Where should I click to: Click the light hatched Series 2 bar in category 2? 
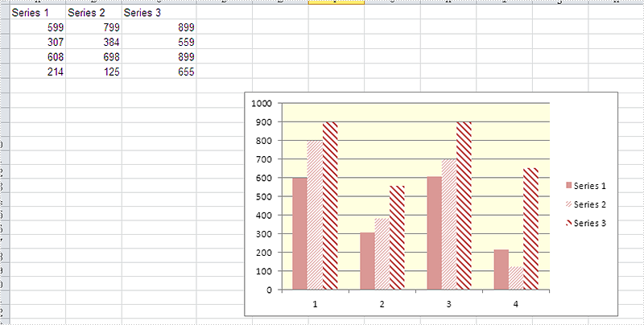point(382,253)
